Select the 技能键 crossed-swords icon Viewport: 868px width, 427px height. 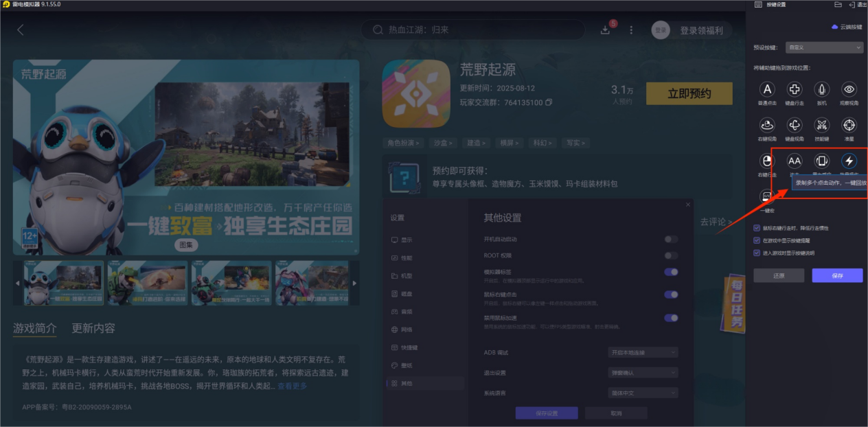(x=821, y=125)
